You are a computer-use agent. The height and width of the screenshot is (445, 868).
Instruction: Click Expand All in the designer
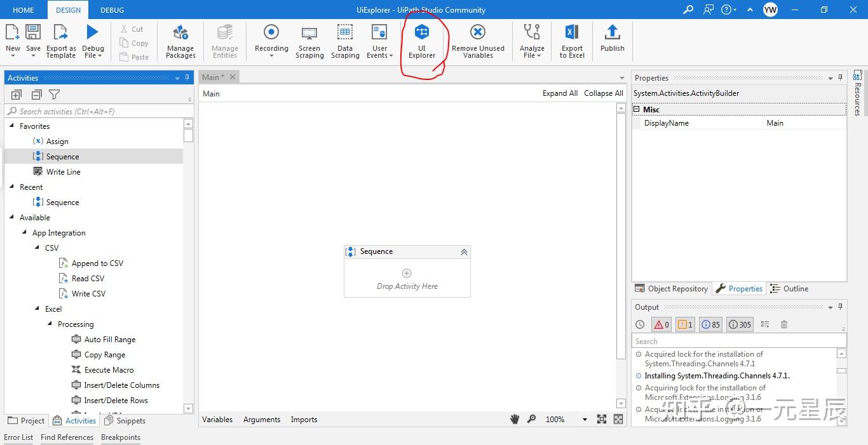[x=559, y=93]
